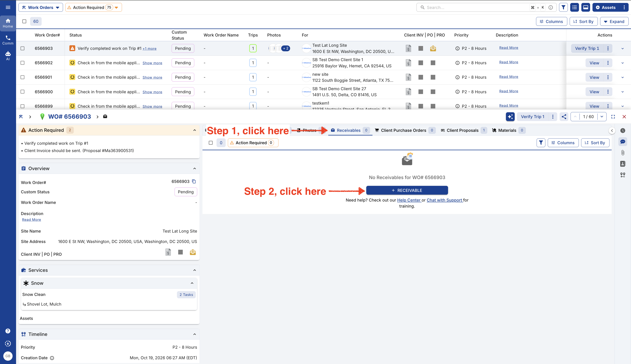The image size is (631, 364).
Task: Collapse the Action Required section
Action: tap(194, 130)
